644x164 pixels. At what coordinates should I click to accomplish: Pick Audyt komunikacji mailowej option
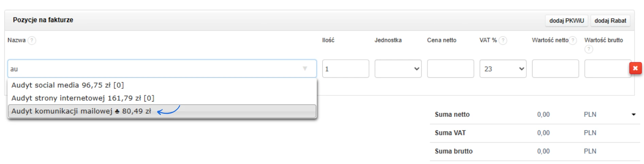tap(82, 111)
